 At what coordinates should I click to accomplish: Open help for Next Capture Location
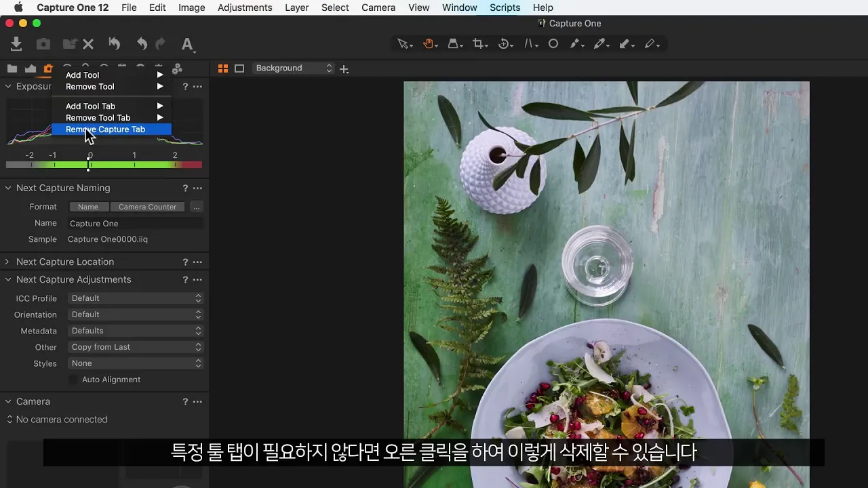(x=185, y=262)
